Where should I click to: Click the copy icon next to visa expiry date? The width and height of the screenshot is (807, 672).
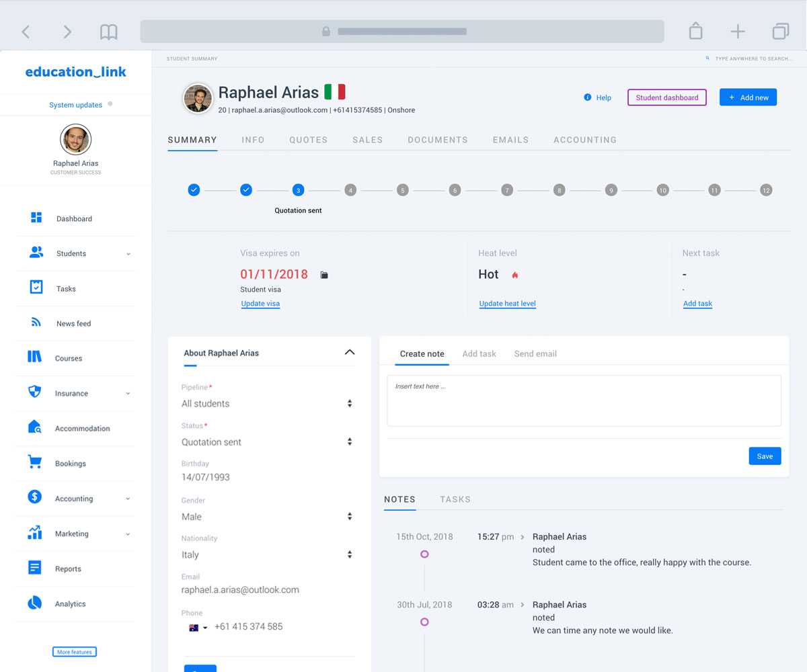point(323,274)
